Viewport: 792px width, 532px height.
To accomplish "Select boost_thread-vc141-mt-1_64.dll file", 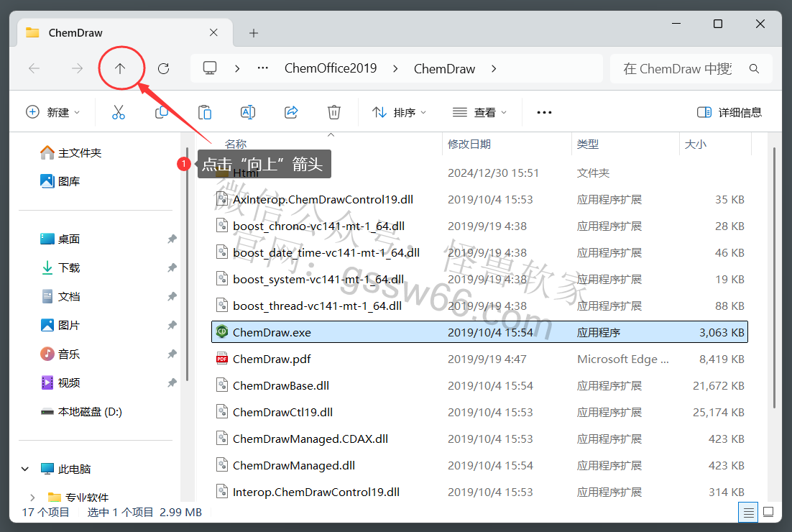I will [x=479, y=306].
